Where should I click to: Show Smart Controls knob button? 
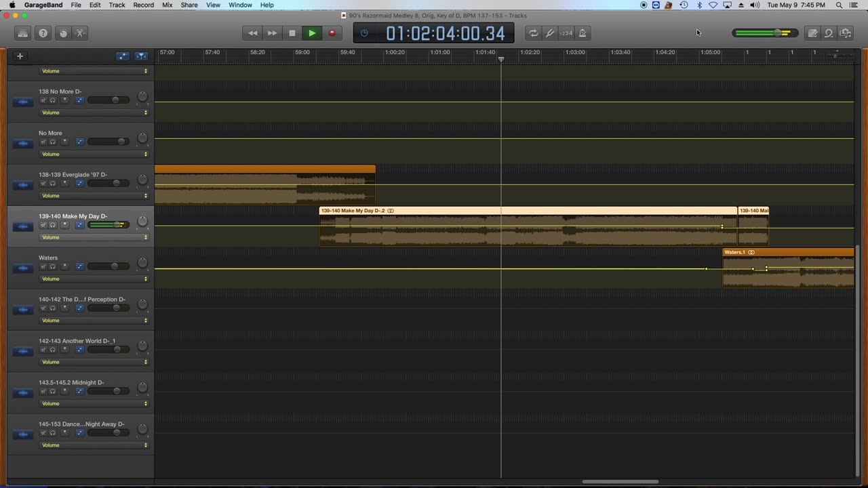[x=64, y=33]
